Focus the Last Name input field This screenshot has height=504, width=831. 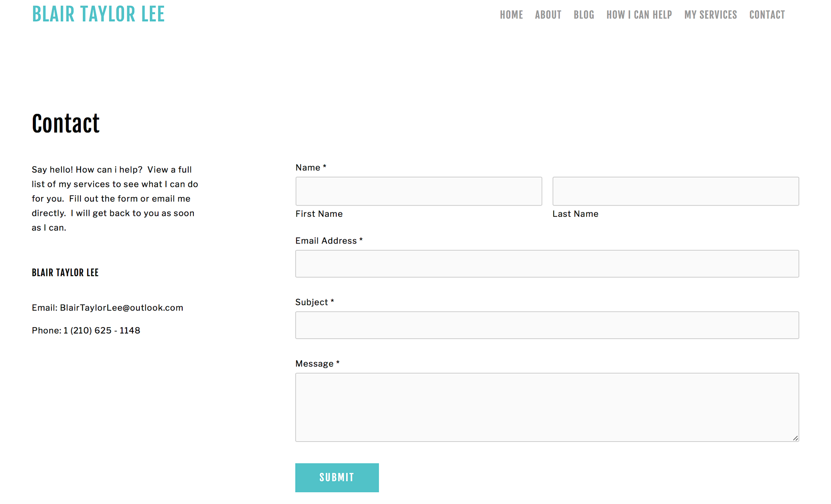(x=676, y=191)
